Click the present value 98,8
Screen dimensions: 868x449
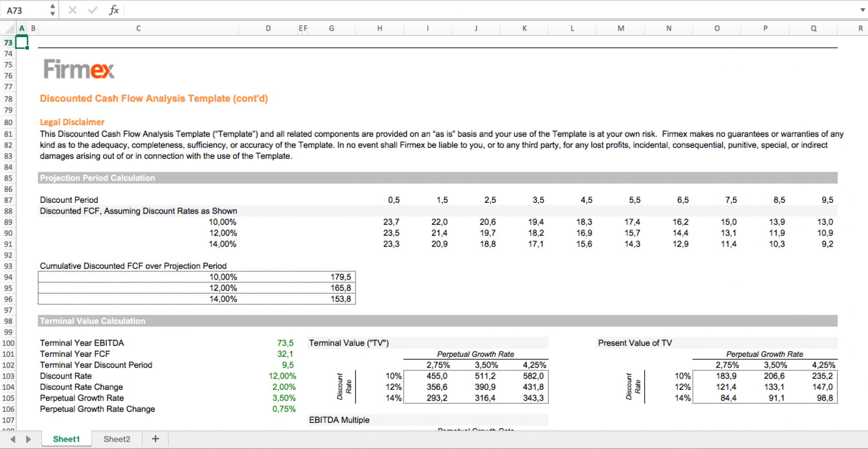(825, 398)
